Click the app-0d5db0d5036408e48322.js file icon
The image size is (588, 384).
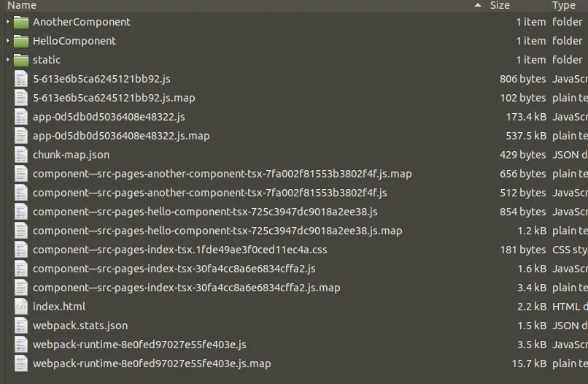point(21,117)
